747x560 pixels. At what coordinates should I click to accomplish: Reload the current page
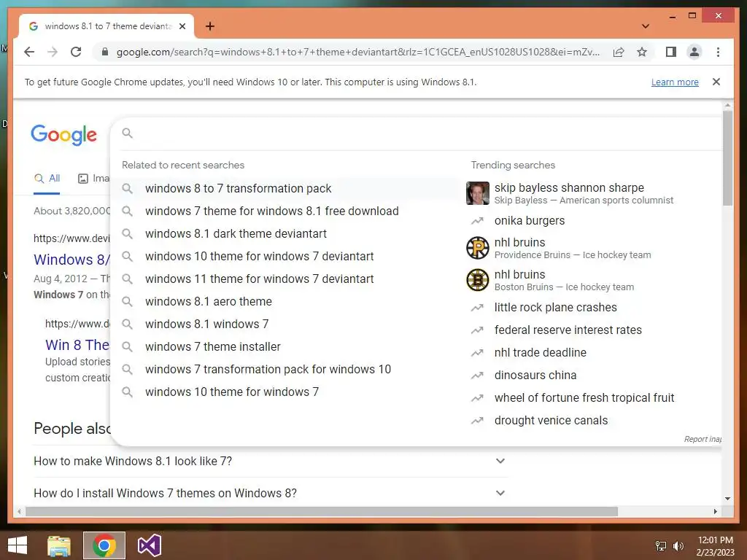[76, 52]
